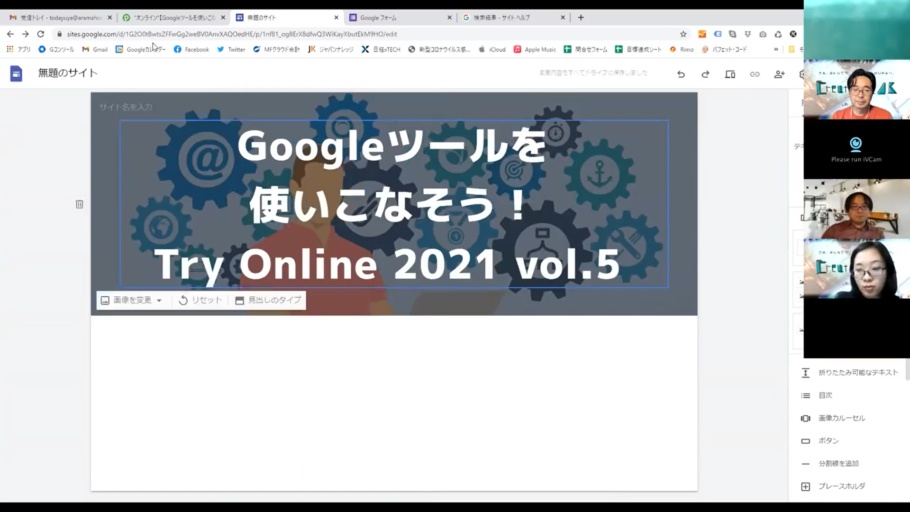Click the camera extension icon

(763, 34)
